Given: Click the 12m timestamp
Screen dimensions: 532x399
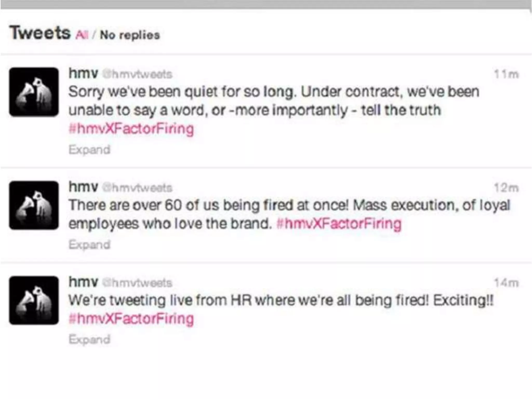Looking at the screenshot, I should (x=506, y=188).
